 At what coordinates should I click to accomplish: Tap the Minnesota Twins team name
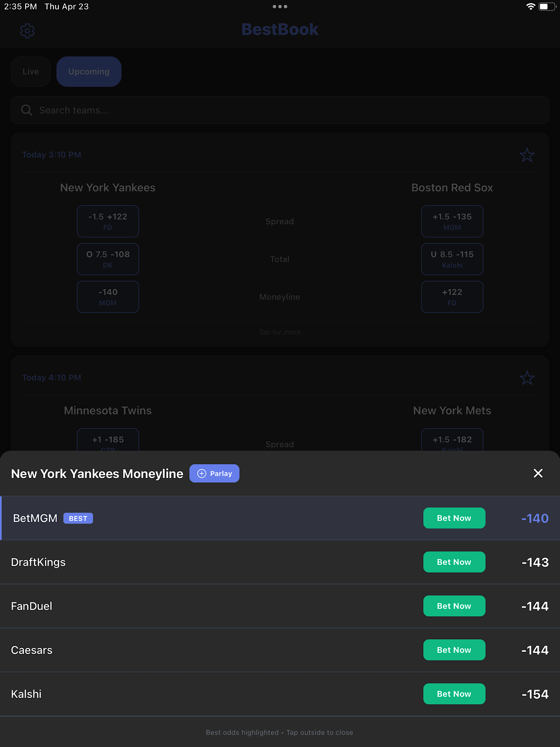pyautogui.click(x=108, y=411)
